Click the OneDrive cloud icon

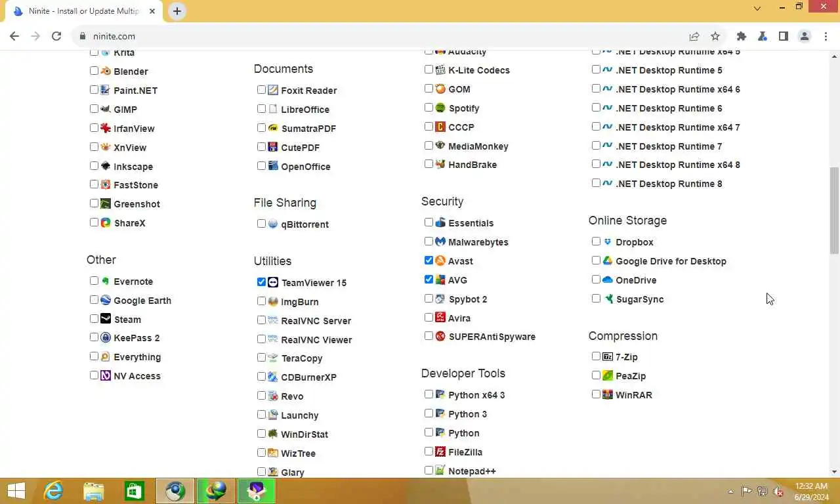click(608, 280)
